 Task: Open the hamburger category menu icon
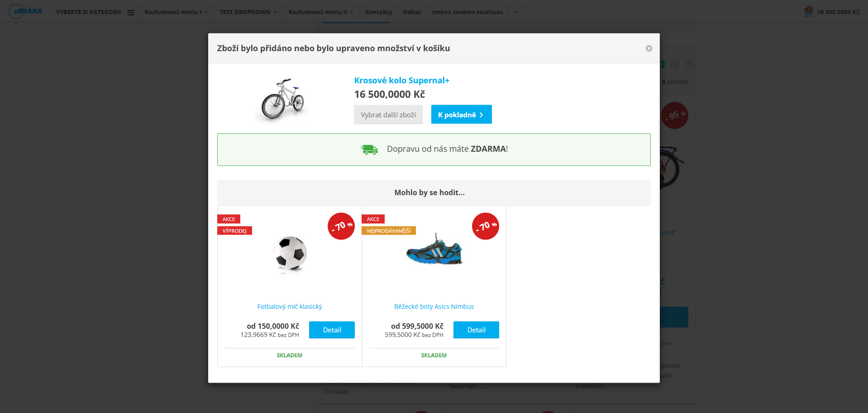click(x=131, y=12)
